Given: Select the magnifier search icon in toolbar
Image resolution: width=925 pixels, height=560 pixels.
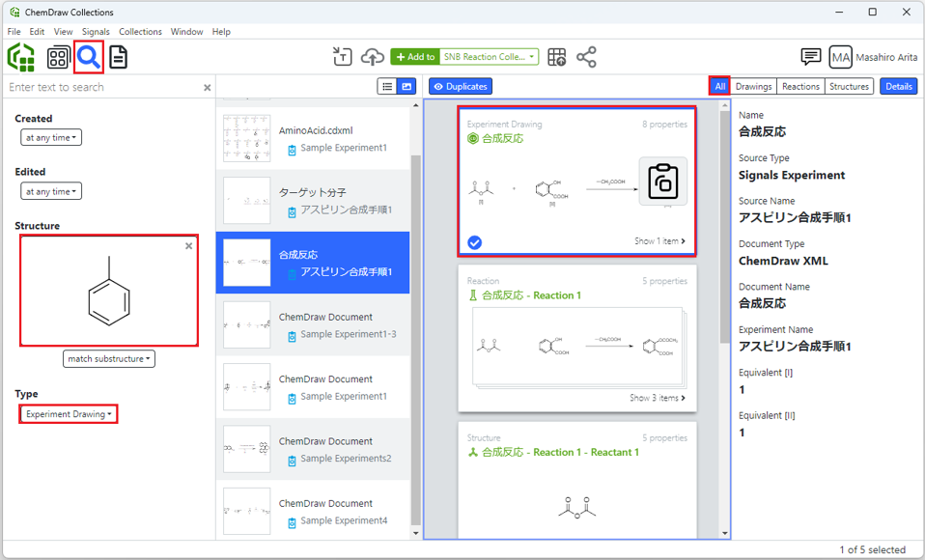Looking at the screenshot, I should 89,57.
